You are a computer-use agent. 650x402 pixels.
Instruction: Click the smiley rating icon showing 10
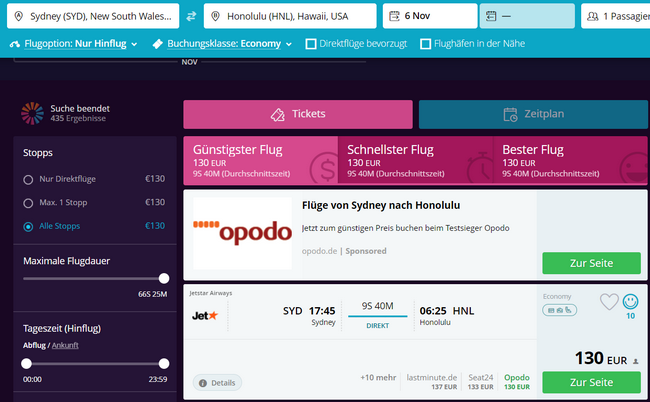coord(630,302)
